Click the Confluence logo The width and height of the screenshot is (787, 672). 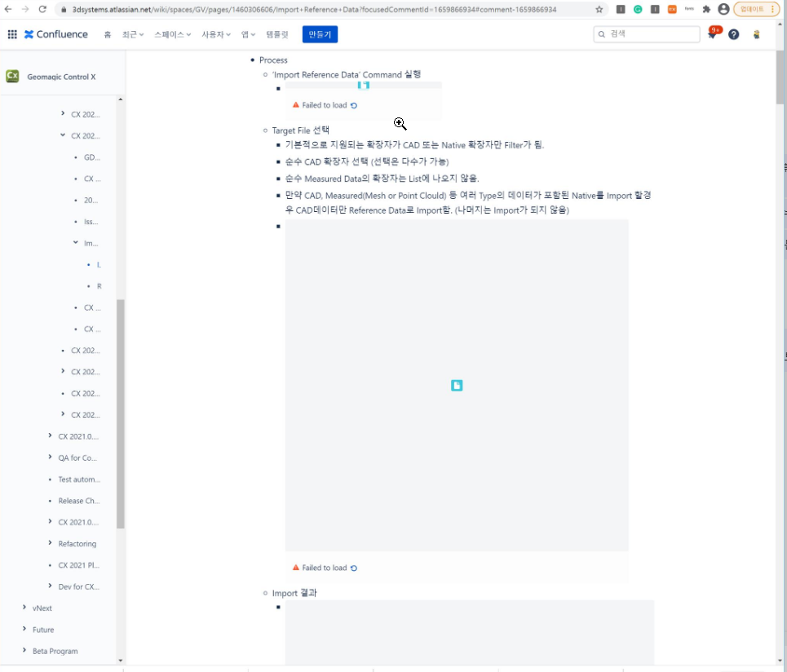[56, 34]
